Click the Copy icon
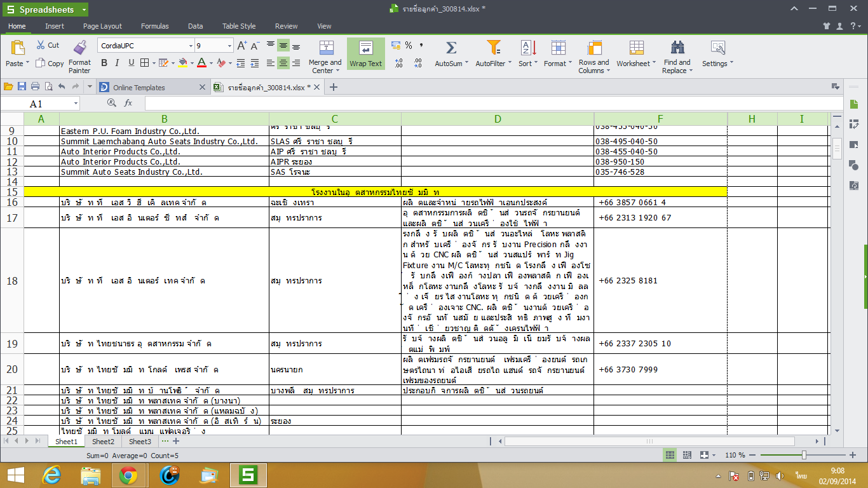Screen dimensions: 868x488 [x=40, y=63]
